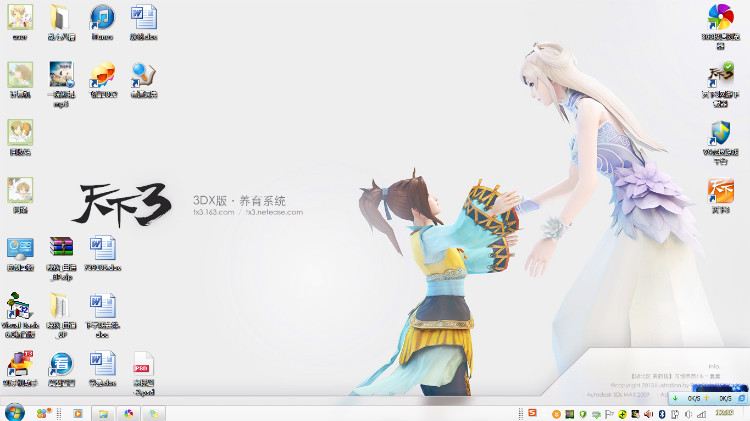Open the Action Center flag tray icon
The width and height of the screenshot is (750, 421).
tap(609, 414)
